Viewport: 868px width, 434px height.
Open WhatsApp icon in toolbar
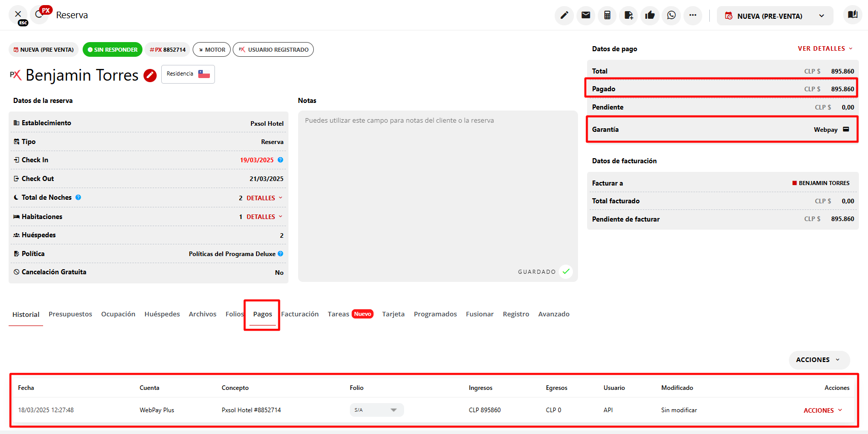pyautogui.click(x=671, y=15)
